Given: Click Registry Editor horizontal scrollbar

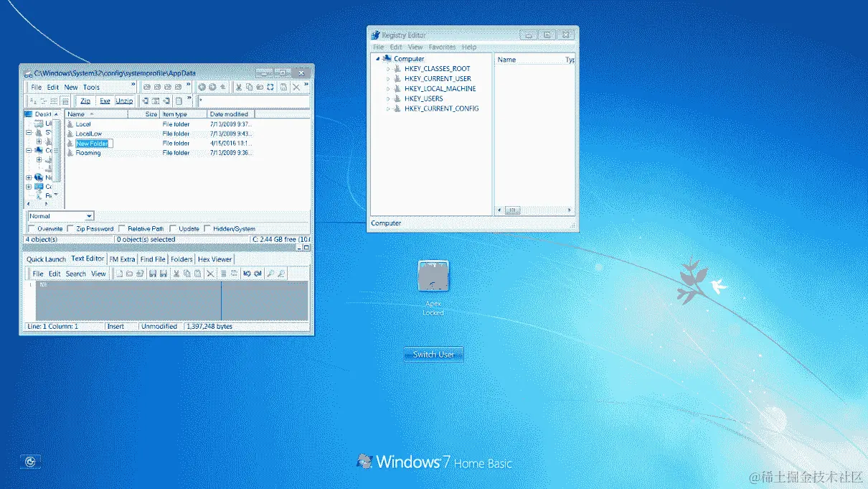Looking at the screenshot, I should point(534,210).
